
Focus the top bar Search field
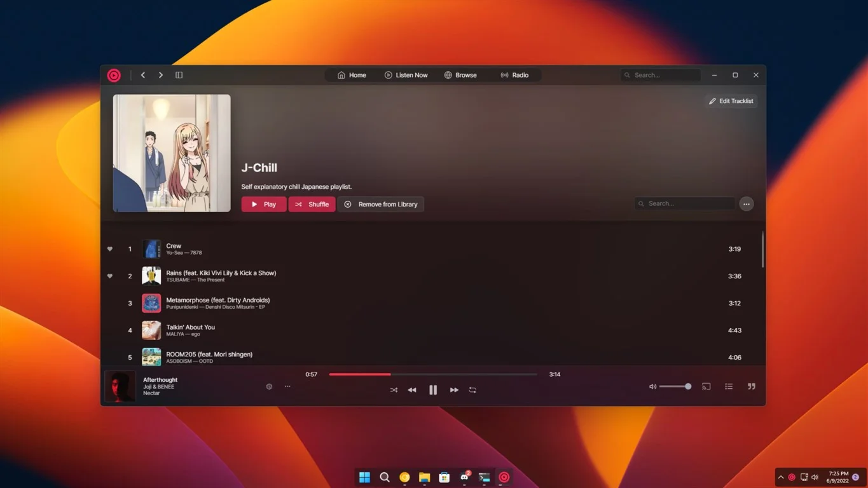coord(660,75)
